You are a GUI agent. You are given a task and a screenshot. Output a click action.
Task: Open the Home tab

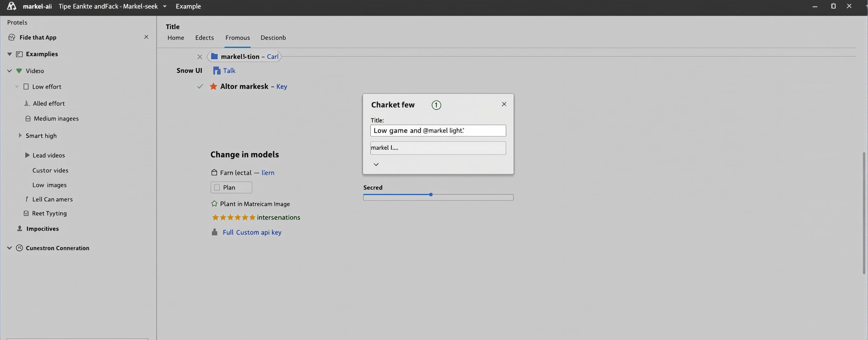point(176,38)
